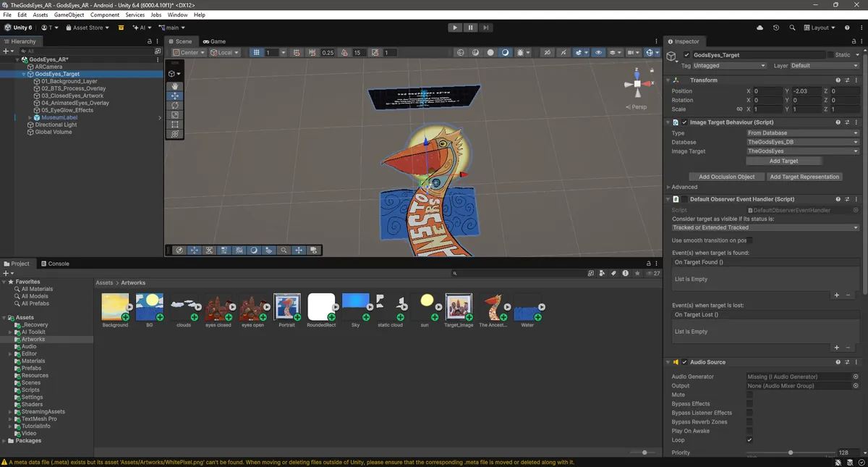This screenshot has height=467, width=868.
Task: Open the Center pivot mode dropdown
Action: pos(190,53)
